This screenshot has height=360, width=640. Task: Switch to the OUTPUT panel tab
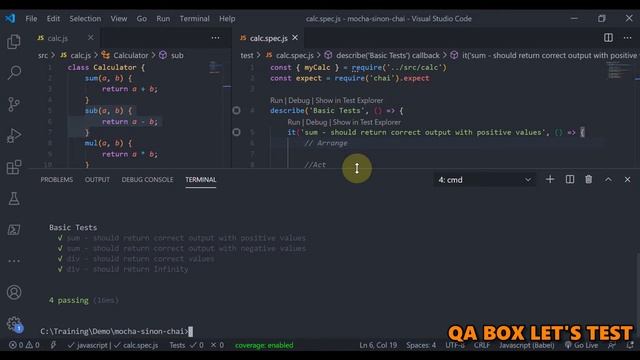[x=97, y=180]
